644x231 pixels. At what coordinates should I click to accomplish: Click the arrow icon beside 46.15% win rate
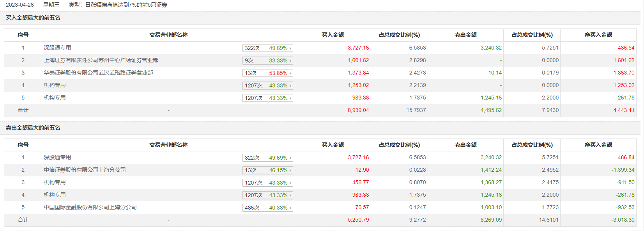pos(290,171)
